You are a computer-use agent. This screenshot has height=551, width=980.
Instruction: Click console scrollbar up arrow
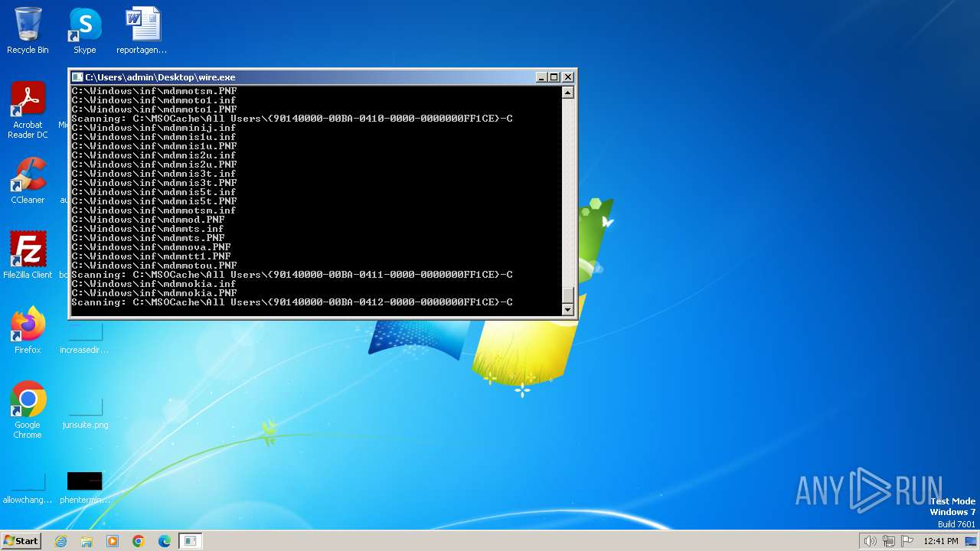tap(567, 93)
